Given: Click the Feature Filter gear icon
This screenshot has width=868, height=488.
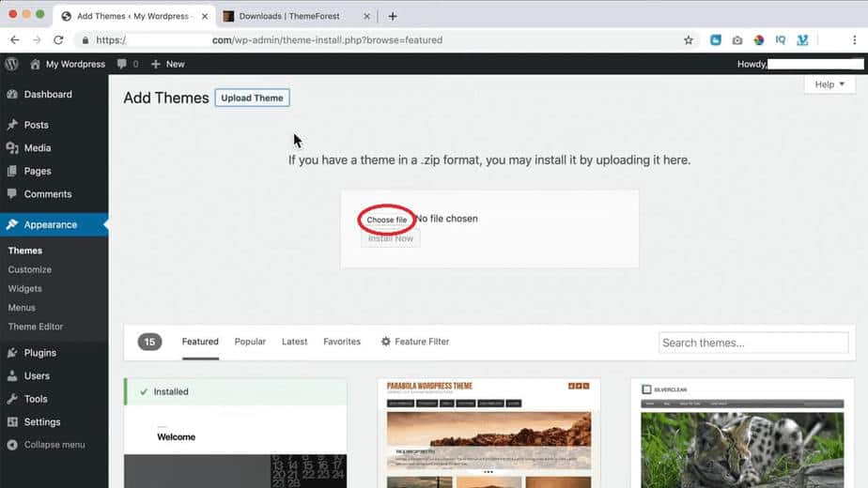Looking at the screenshot, I should [386, 342].
